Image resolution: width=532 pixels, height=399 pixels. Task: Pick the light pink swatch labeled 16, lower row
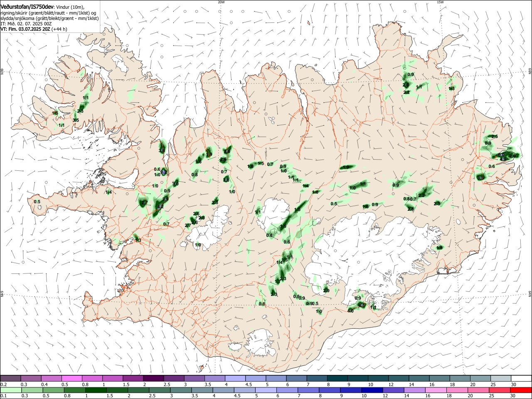(436, 390)
